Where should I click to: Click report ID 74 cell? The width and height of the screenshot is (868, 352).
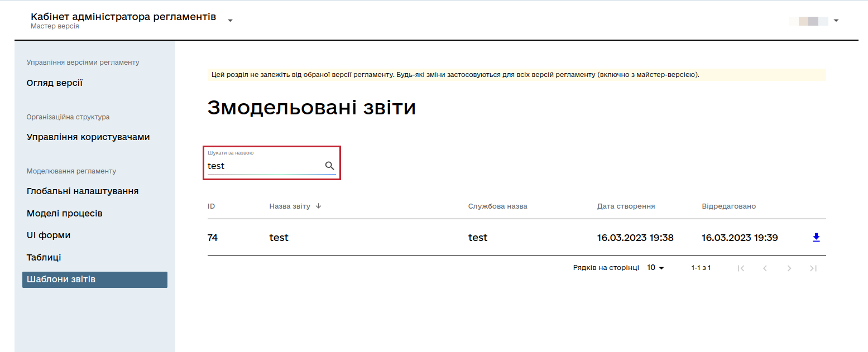coord(213,238)
